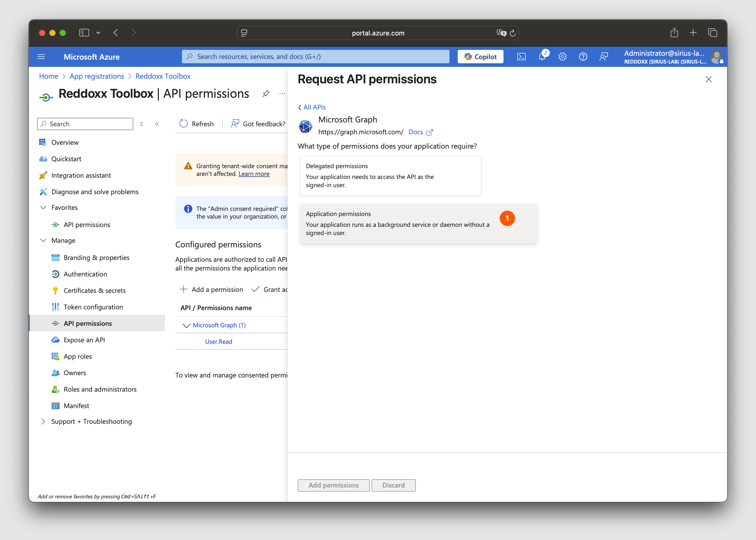Open Cloud Shell from the top bar
Screen dimensions: 756x540
tap(521, 57)
